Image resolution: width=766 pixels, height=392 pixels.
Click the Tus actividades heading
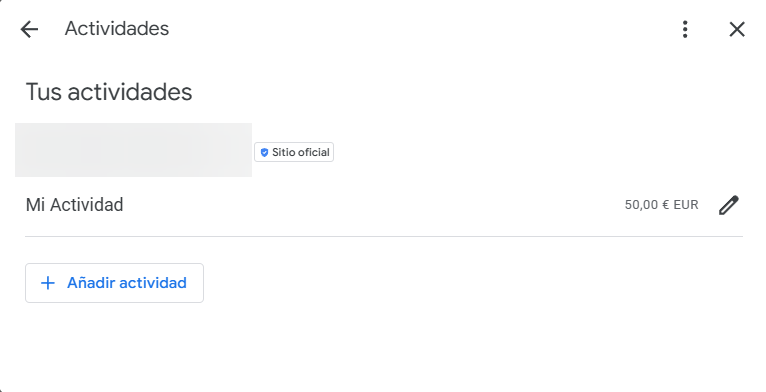109,92
